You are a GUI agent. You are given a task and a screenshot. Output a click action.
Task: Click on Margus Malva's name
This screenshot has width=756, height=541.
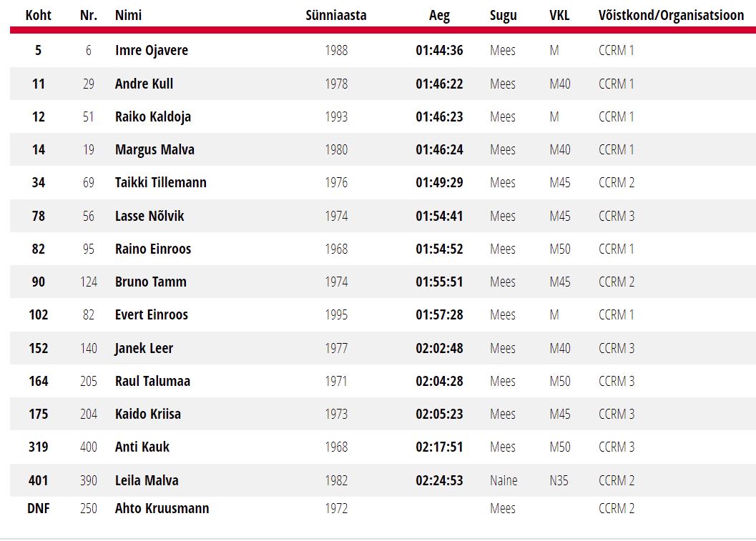[x=154, y=149]
